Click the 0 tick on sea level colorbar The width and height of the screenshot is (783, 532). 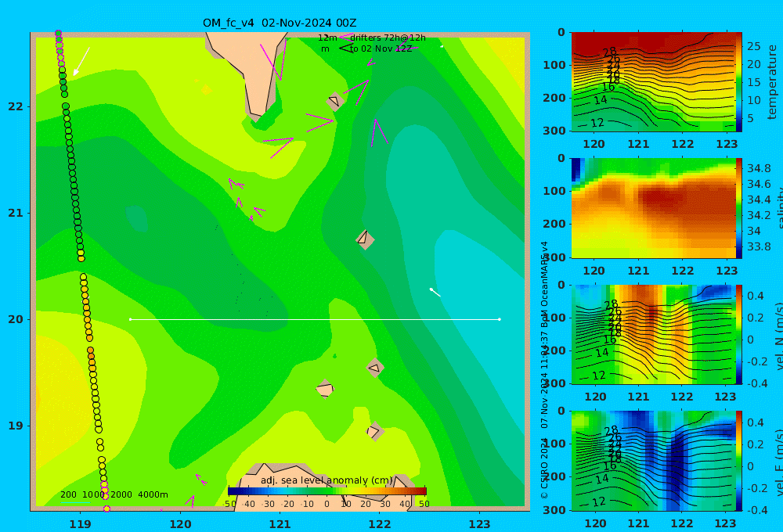tap(327, 504)
